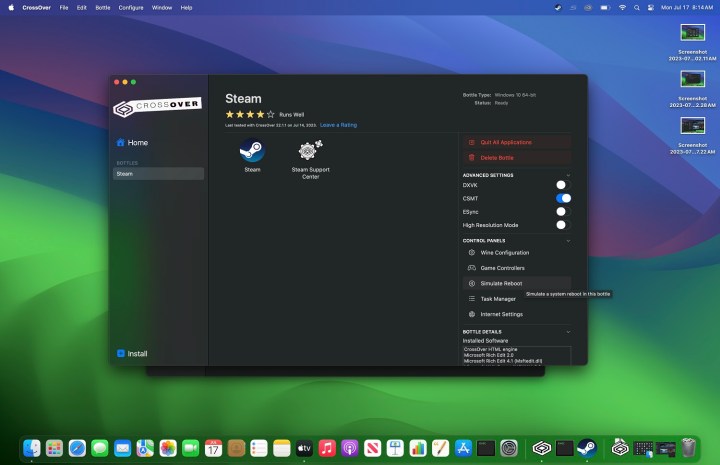Open the File menu
720x465 pixels.
point(64,8)
